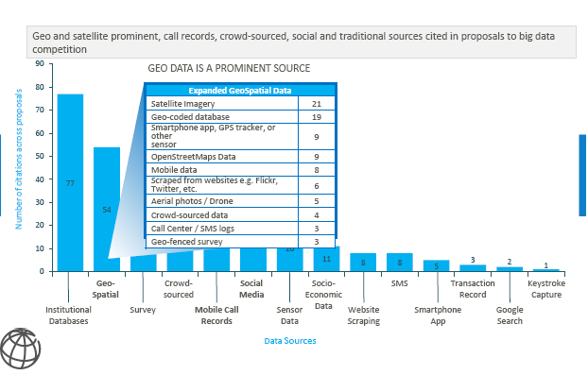Select the 'Satellite Imagery' table row label
Viewport: 588px width, 375px height.
click(183, 104)
